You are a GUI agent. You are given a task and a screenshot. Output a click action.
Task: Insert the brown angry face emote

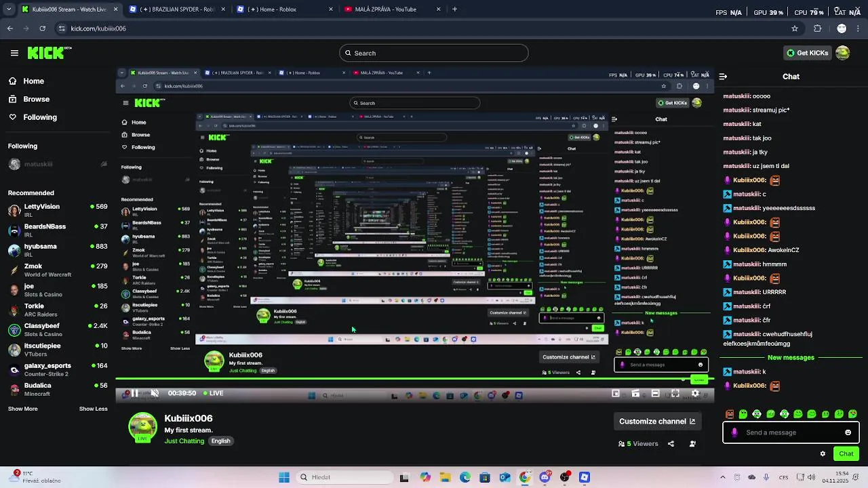[730, 414]
